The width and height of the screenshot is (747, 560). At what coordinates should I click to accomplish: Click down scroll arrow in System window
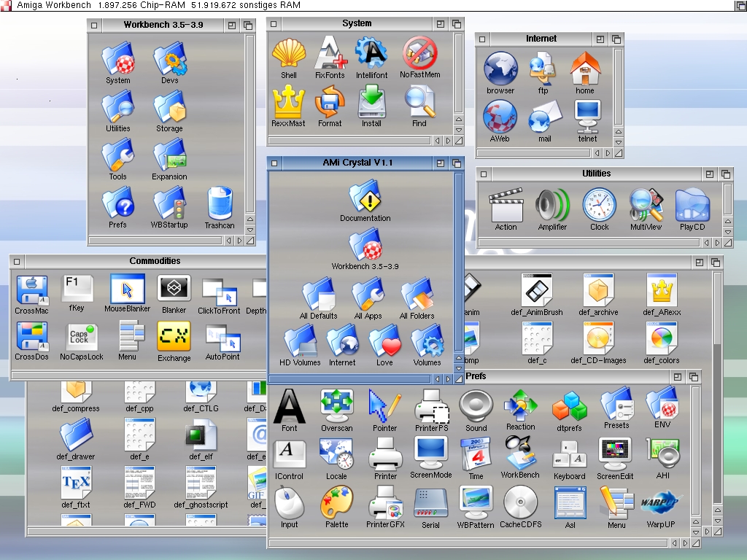pos(459,130)
